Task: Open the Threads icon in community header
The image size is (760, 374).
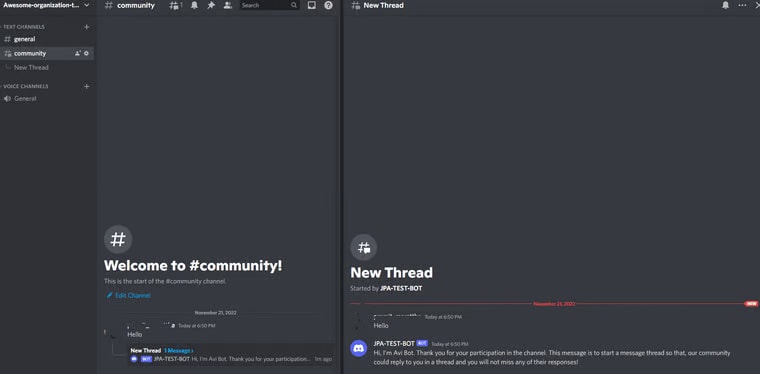Action: pos(174,5)
